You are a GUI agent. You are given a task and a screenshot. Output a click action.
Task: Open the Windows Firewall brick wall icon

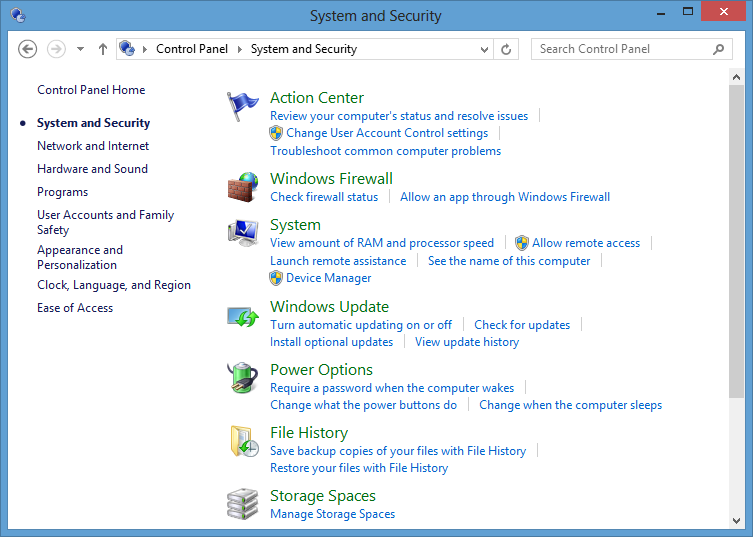[x=243, y=187]
